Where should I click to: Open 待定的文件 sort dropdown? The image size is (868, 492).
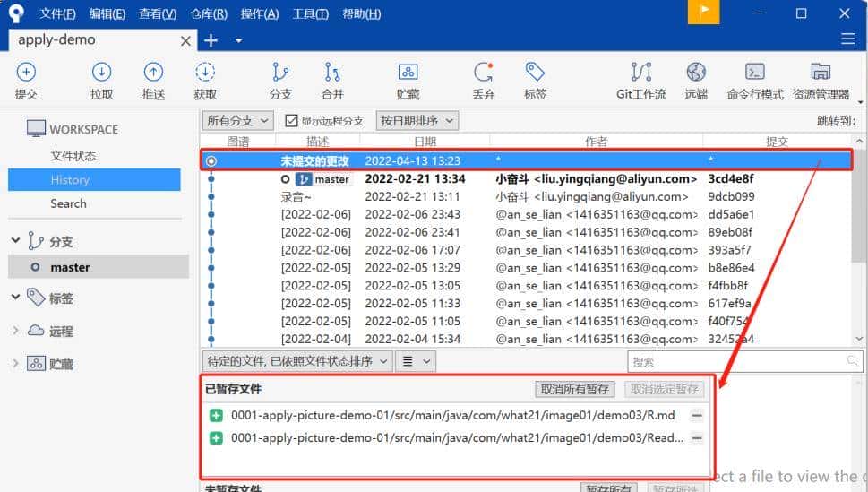coord(297,361)
